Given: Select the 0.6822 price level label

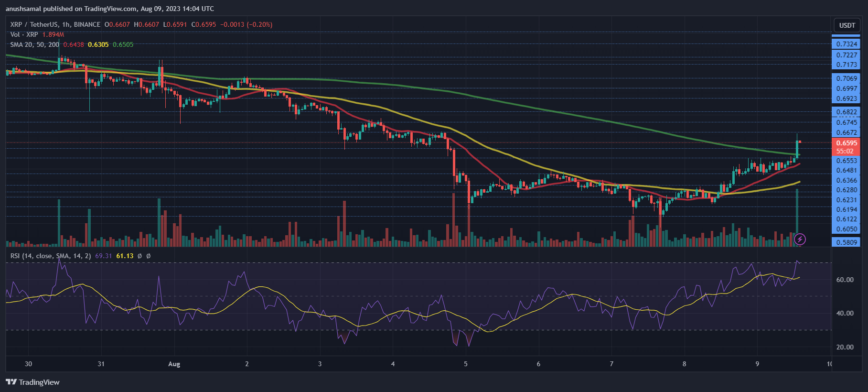Looking at the screenshot, I should [x=847, y=112].
